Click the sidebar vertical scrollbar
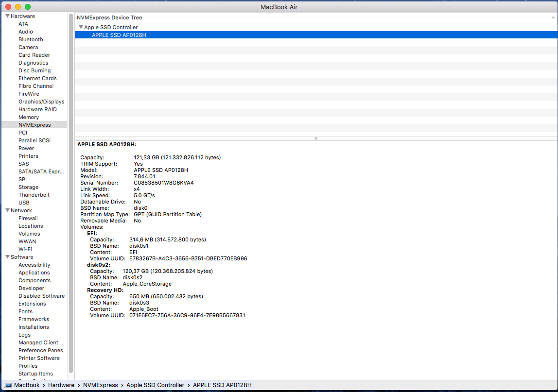 click(x=71, y=194)
